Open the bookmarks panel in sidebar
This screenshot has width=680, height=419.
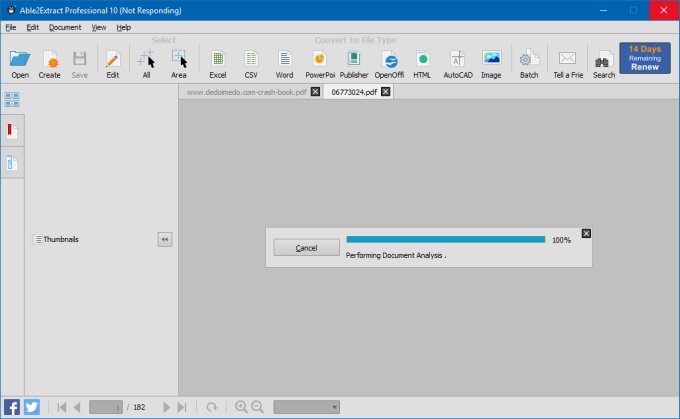pyautogui.click(x=12, y=131)
